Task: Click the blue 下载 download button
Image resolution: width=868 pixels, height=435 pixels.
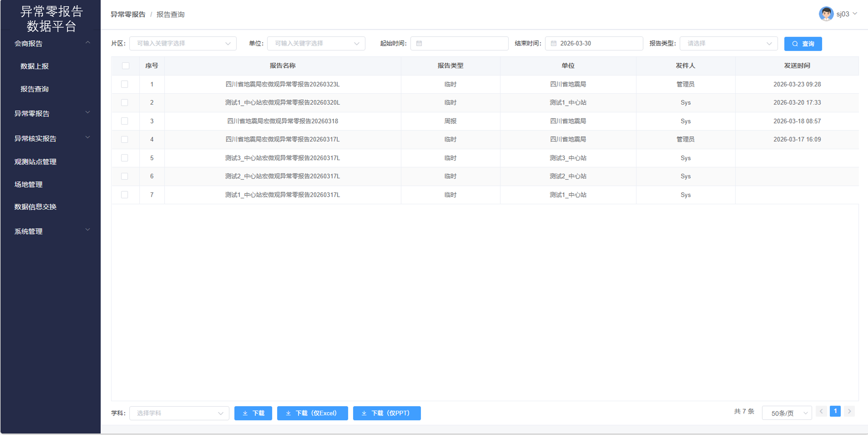Action: [253, 413]
